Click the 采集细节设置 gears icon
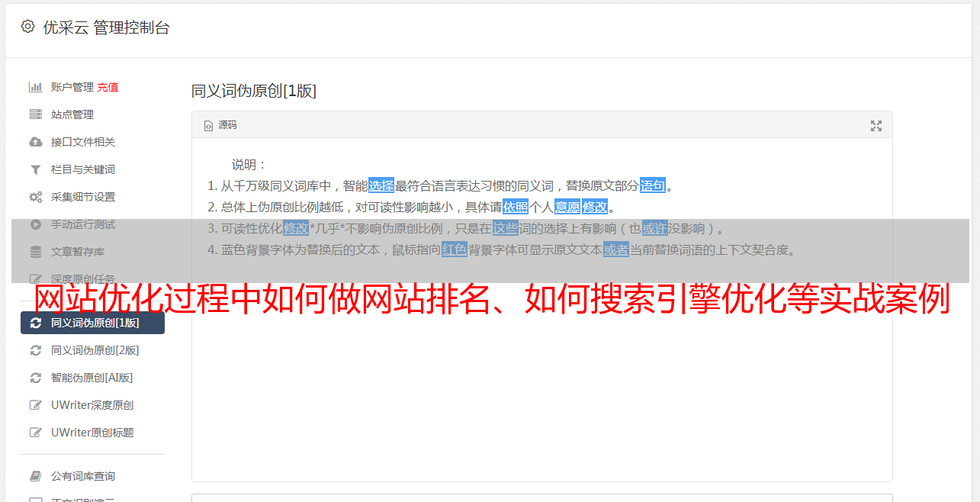Image resolution: width=980 pixels, height=502 pixels. coord(35,197)
